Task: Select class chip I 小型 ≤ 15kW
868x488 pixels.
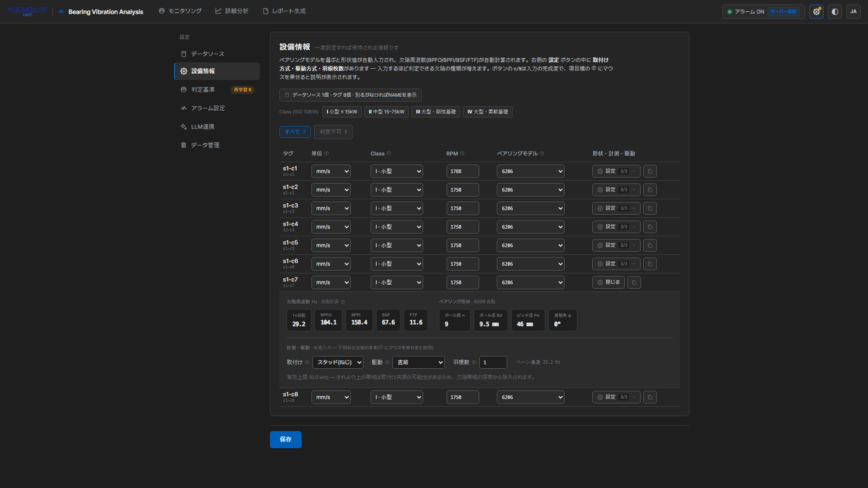Action: click(x=342, y=112)
